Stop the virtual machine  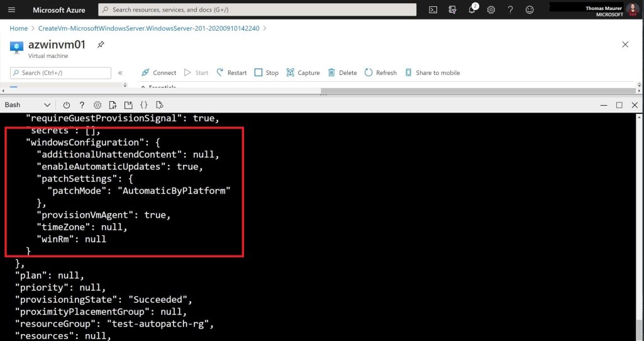(x=267, y=73)
